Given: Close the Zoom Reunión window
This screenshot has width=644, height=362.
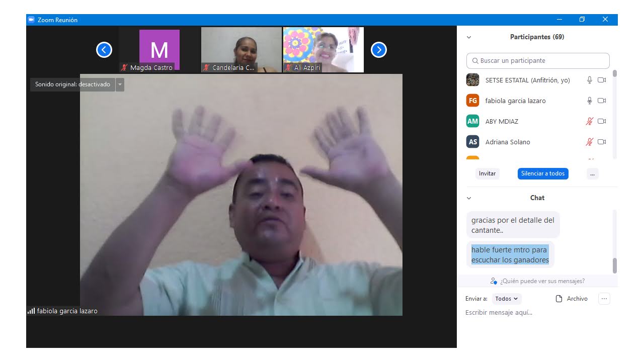Looking at the screenshot, I should click(x=605, y=20).
